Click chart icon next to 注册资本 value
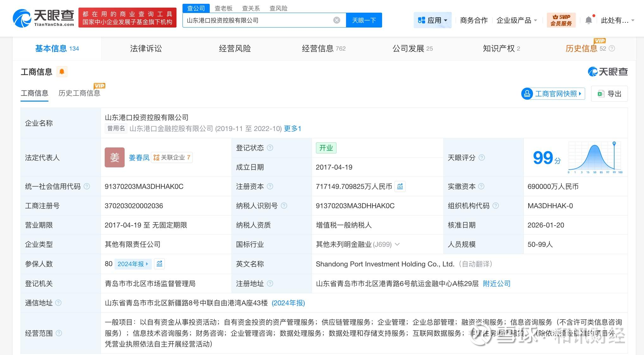This screenshot has height=355, width=644. (400, 186)
